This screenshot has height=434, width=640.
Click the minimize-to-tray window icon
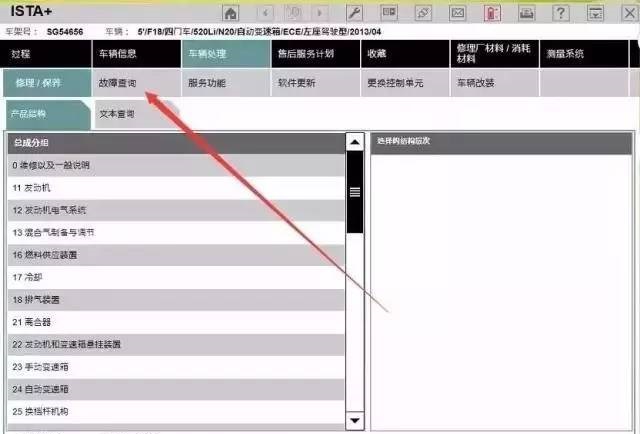click(x=596, y=13)
